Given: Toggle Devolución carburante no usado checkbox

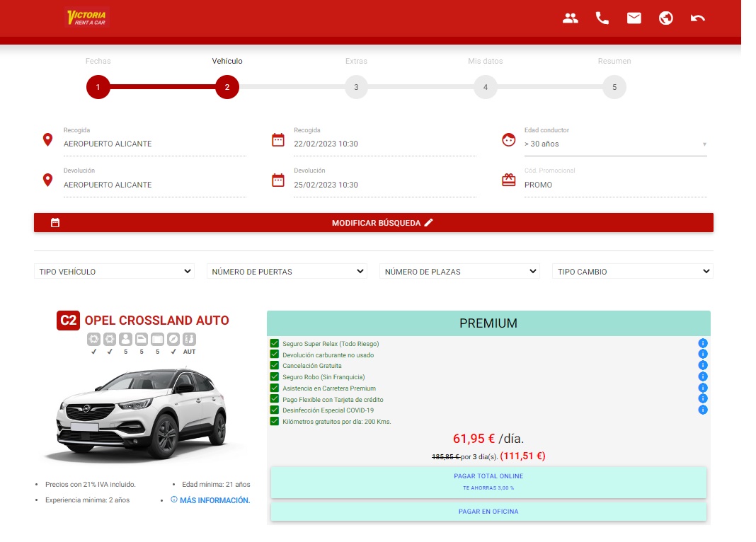Looking at the screenshot, I should (275, 354).
